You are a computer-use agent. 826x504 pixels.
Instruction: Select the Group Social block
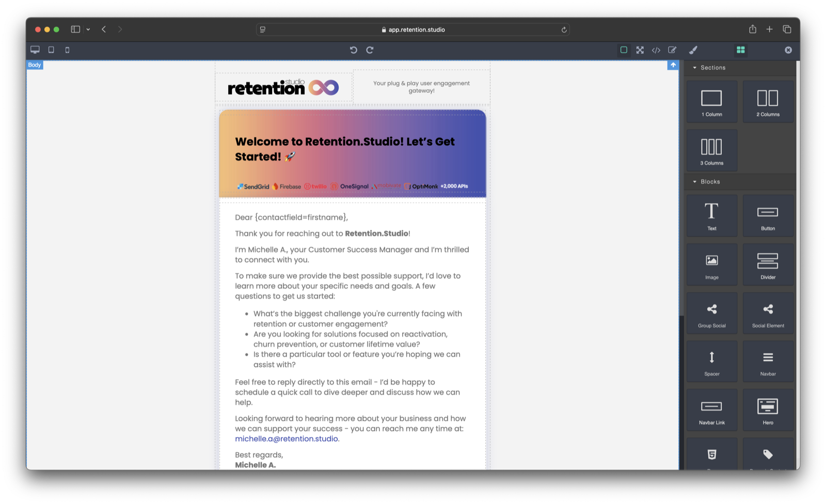tap(712, 313)
